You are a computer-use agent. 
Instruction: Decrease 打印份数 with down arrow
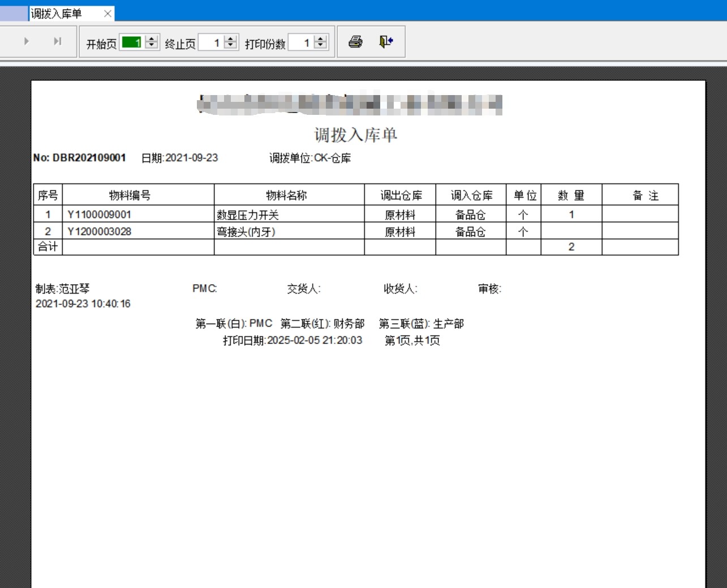click(321, 46)
